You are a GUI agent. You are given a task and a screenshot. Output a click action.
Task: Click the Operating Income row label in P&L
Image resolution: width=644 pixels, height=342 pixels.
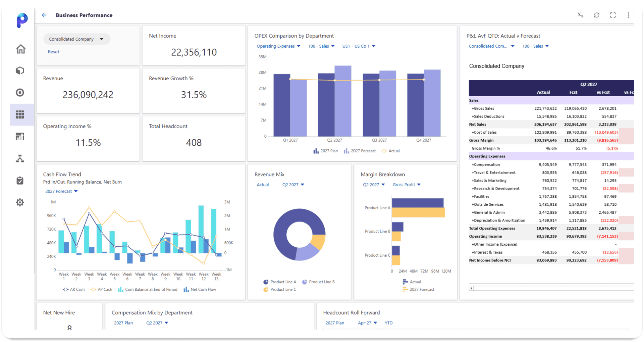point(485,236)
